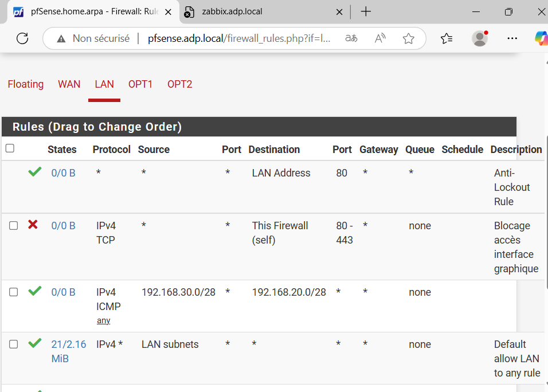Click the translate page icon in address bar
The image size is (548, 392).
pyautogui.click(x=351, y=38)
